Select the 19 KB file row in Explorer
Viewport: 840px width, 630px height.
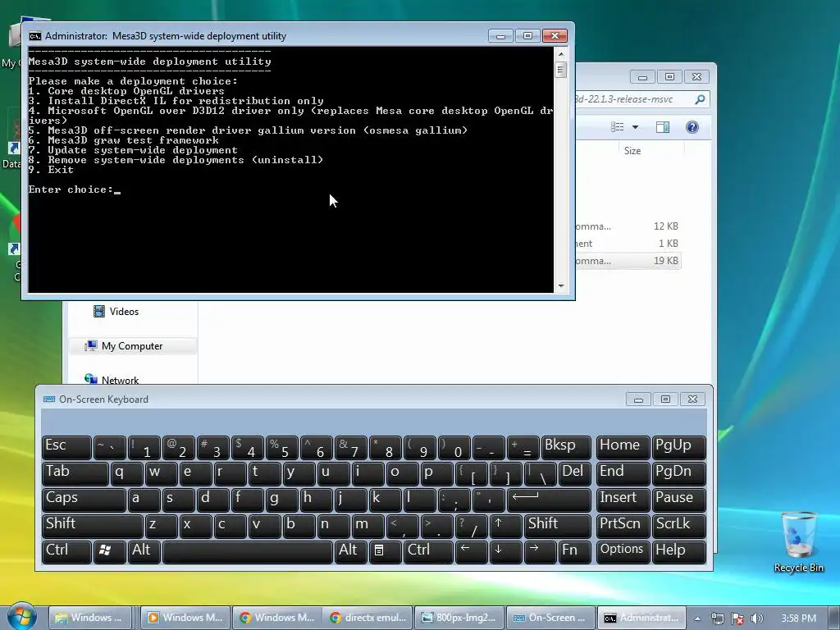coord(628,261)
